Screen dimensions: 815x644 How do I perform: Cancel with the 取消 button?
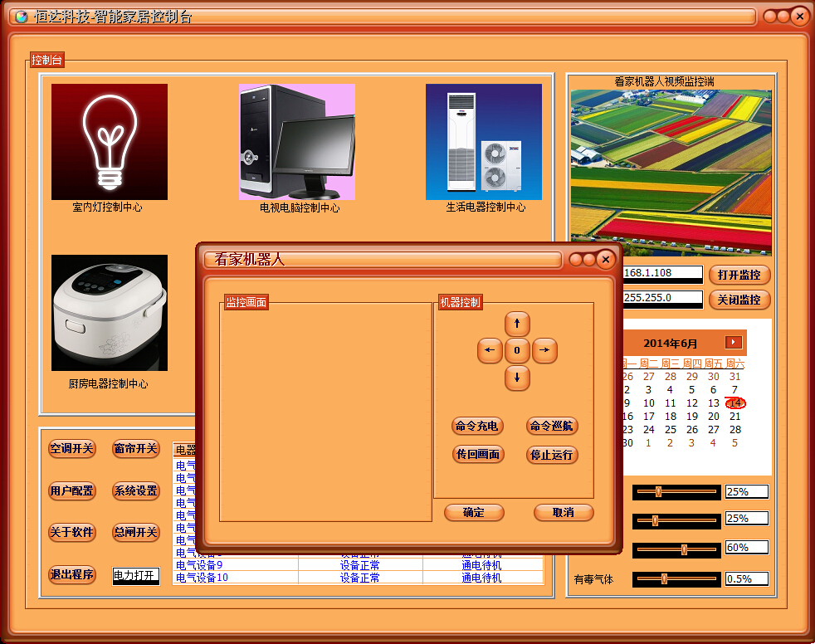[564, 513]
